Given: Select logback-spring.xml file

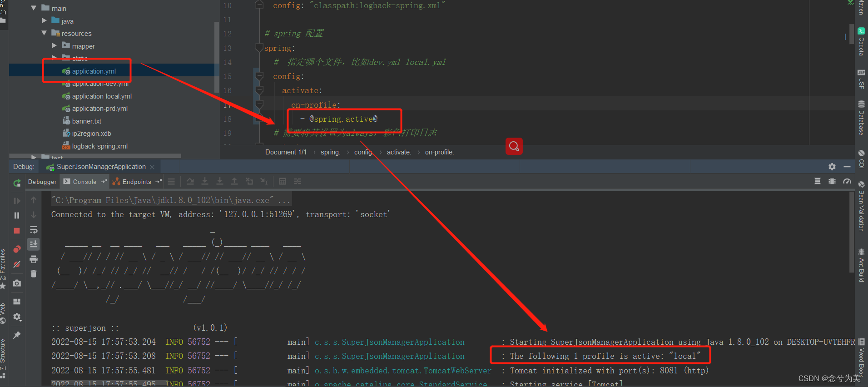Looking at the screenshot, I should [x=95, y=146].
